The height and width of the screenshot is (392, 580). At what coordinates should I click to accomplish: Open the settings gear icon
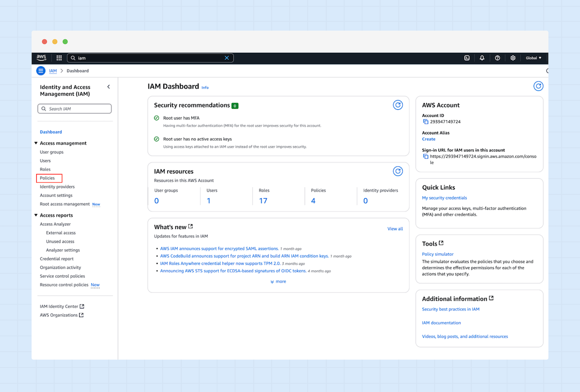pos(513,58)
